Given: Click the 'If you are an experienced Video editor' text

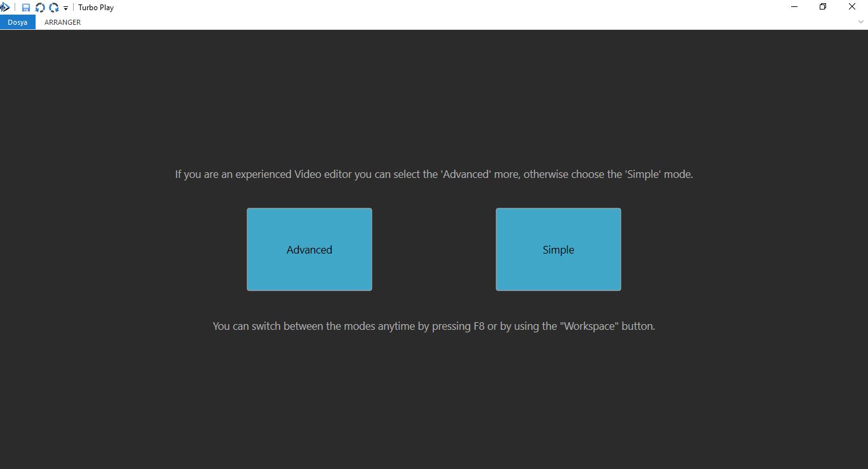Looking at the screenshot, I should click(434, 174).
